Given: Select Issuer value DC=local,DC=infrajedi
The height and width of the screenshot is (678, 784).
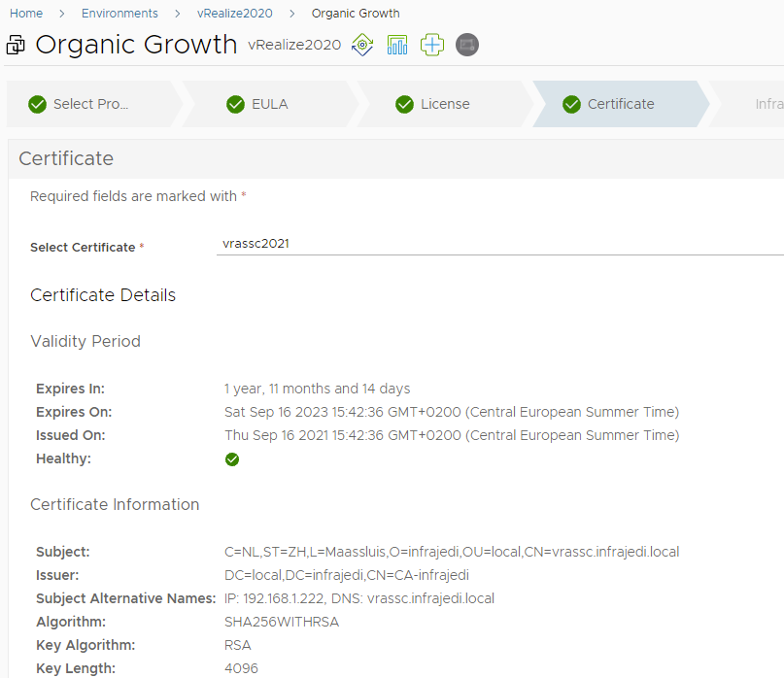Looking at the screenshot, I should 347,575.
